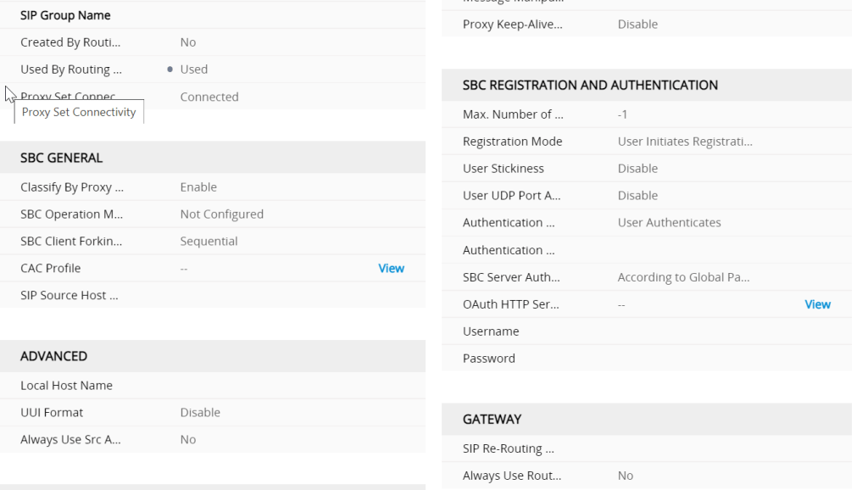Select the Proxy Keep-Alive Disable value
Viewport: 868px width, 490px height.
(x=637, y=25)
